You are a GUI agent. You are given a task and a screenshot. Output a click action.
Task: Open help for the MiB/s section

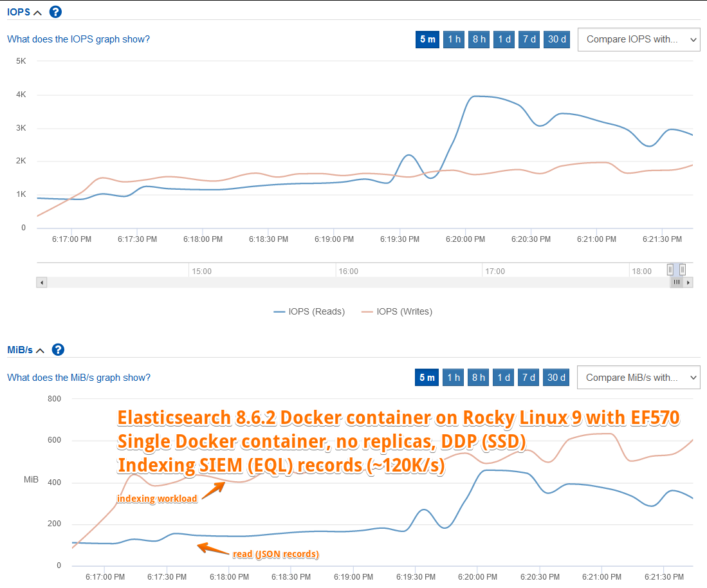click(x=58, y=349)
